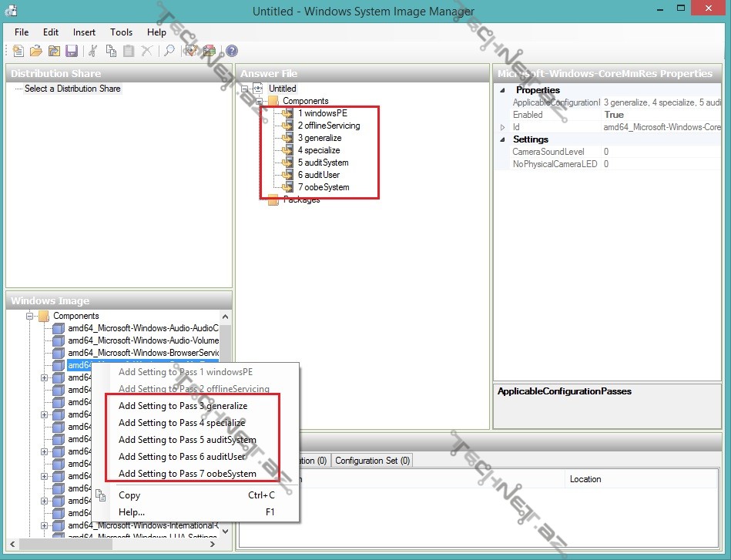Expand the Id property row
The image size is (731, 560).
(502, 127)
